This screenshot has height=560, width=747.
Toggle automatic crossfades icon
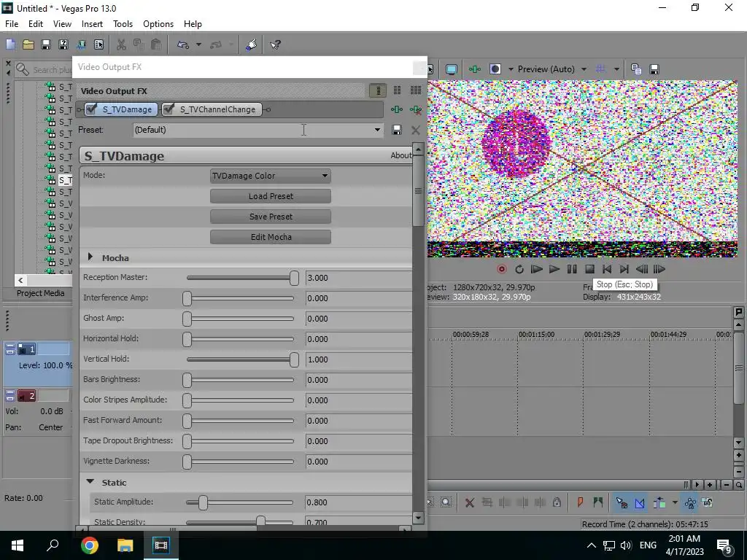pyautogui.click(x=640, y=502)
